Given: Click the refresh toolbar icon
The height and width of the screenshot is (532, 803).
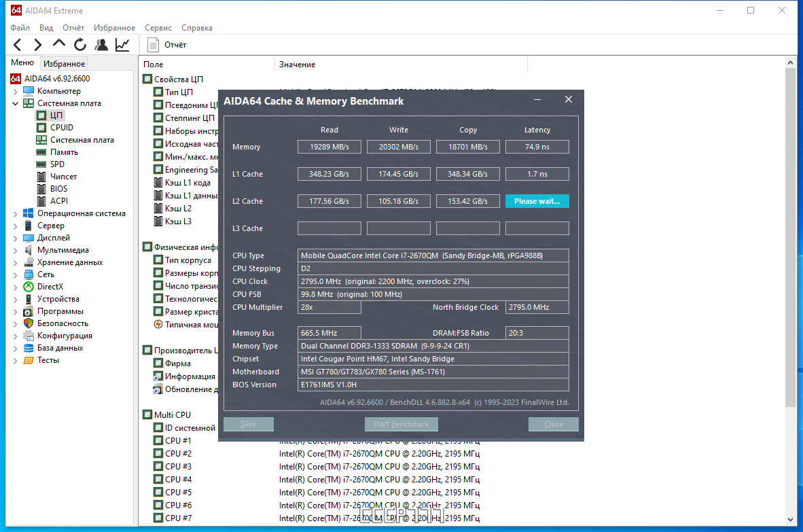Looking at the screenshot, I should (80, 45).
